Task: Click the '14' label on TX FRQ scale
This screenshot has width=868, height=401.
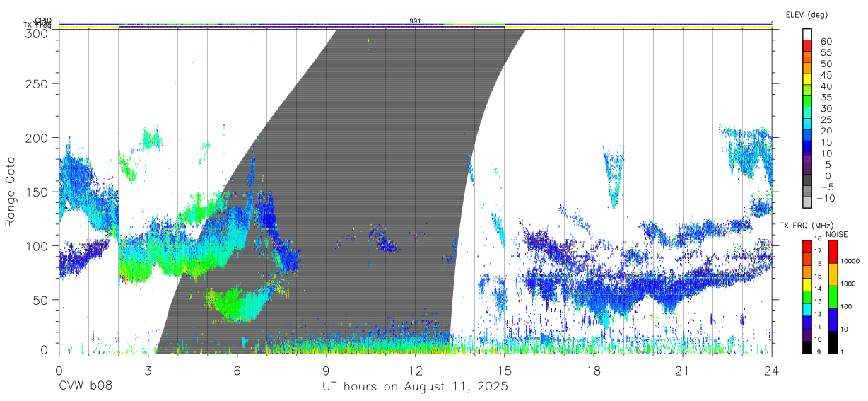Action: [819, 289]
